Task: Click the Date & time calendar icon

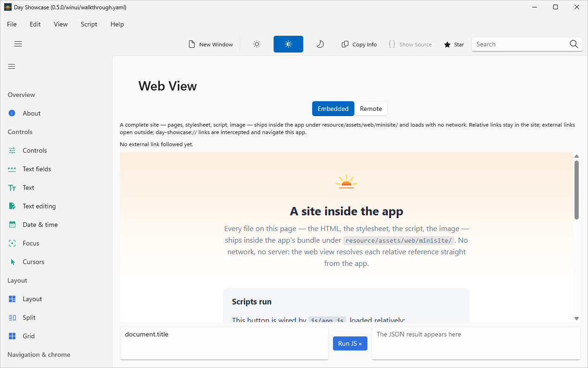Action: (x=12, y=225)
